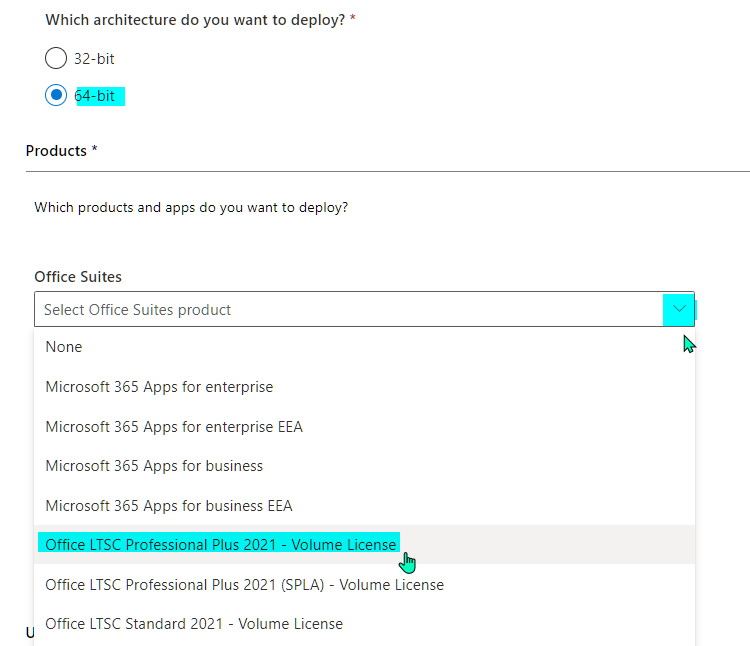Select the 64-bit architecture radio button
This screenshot has width=750, height=646.
pos(56,95)
